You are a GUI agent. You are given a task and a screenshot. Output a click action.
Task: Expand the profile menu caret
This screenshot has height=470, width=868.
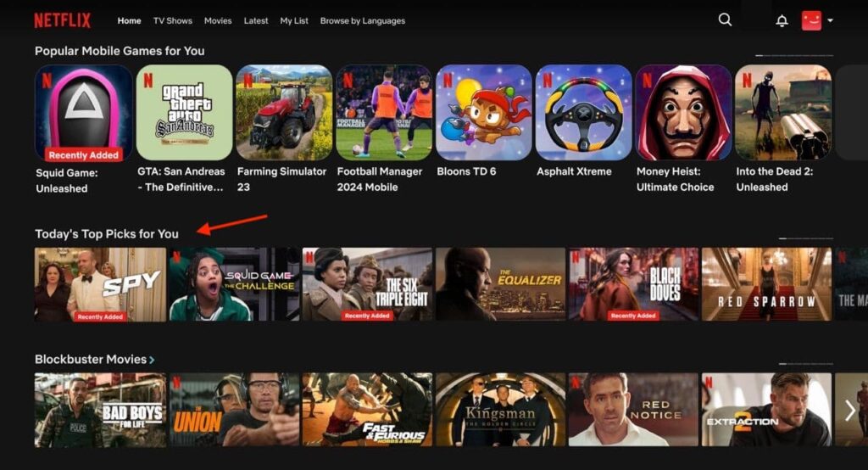point(830,20)
